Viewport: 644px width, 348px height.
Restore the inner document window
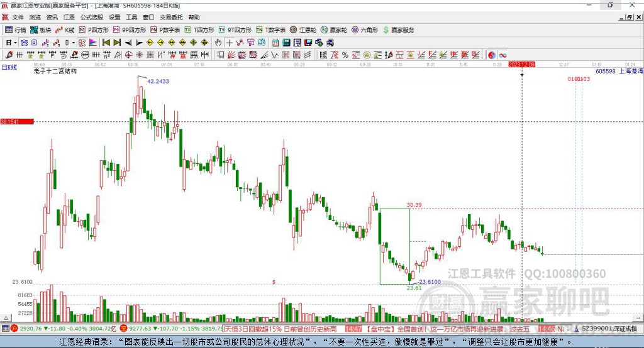click(630, 17)
